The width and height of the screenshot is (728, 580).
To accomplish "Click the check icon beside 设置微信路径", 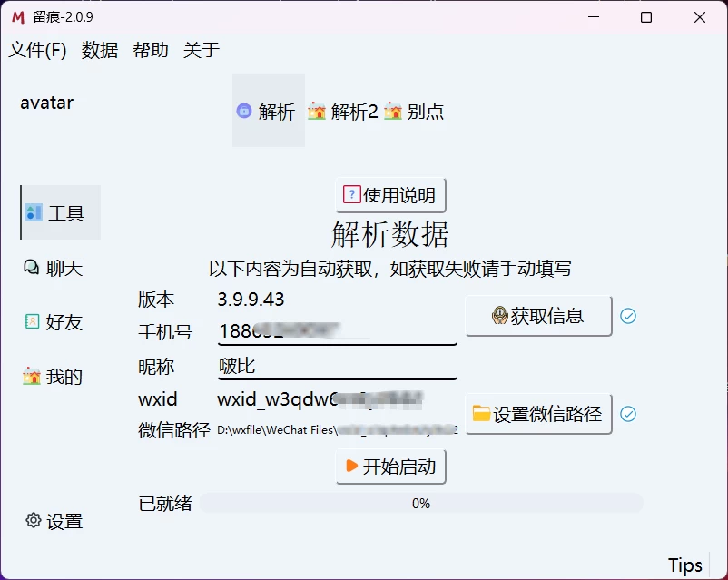I will [628, 414].
